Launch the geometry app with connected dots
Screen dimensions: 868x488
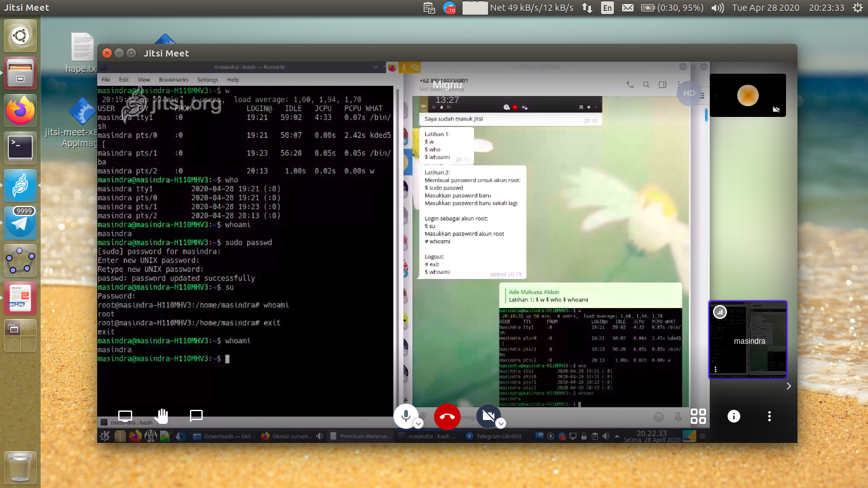coord(20,261)
